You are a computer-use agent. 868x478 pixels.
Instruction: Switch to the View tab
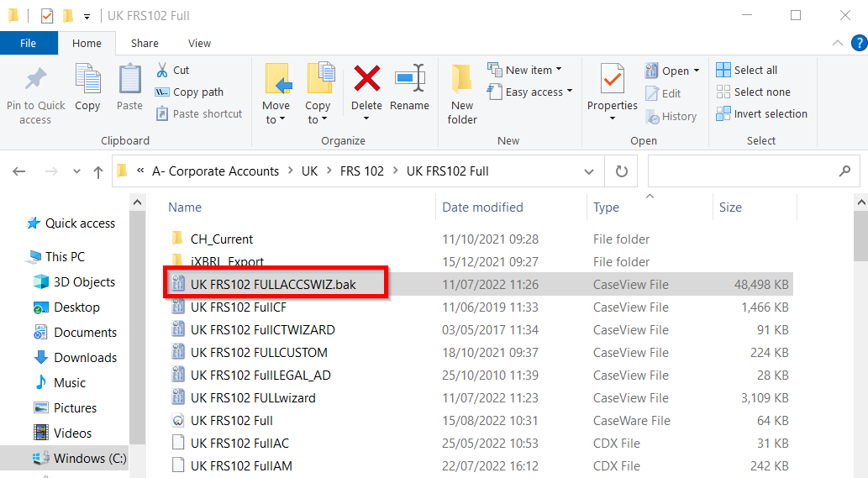(199, 44)
